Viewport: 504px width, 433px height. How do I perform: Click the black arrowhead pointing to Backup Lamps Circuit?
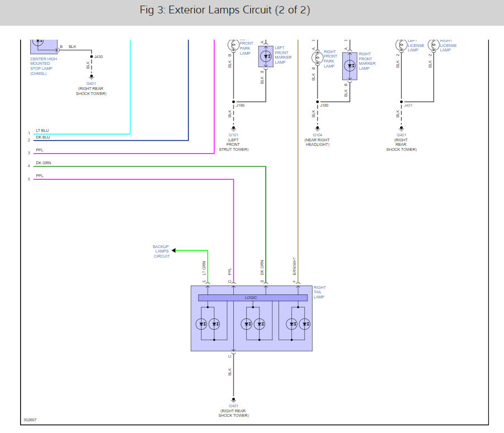point(174,250)
